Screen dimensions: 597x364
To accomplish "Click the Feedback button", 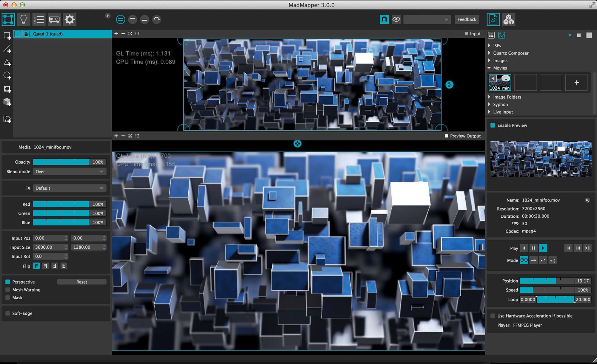I will [467, 19].
